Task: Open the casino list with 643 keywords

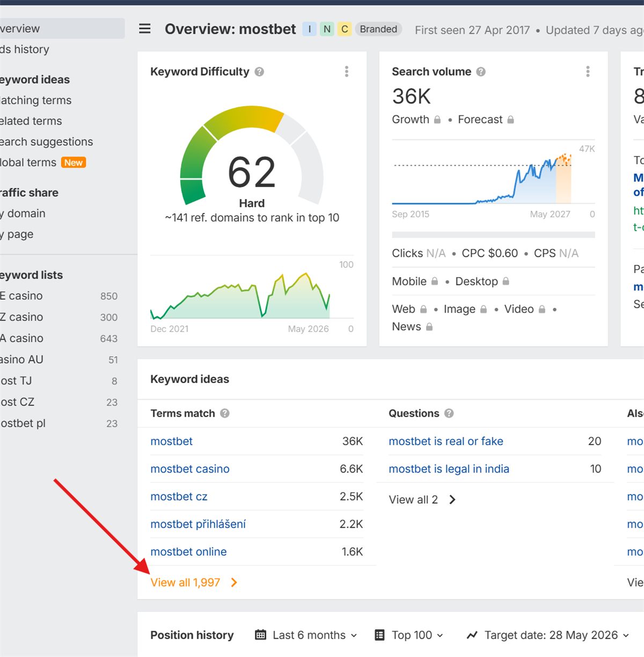Action: pyautogui.click(x=59, y=338)
